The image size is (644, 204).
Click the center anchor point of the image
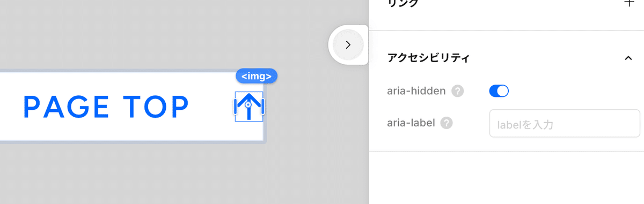coord(248,106)
